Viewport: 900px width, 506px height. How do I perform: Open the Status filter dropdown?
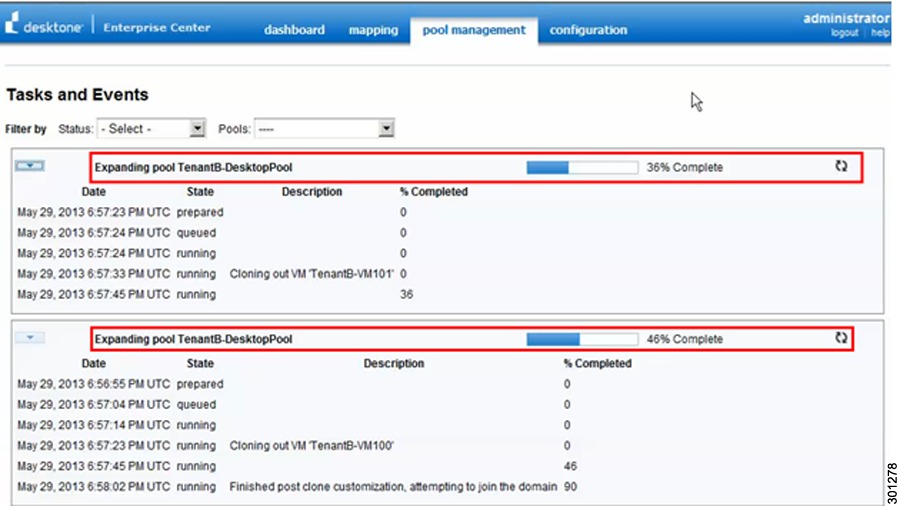[x=152, y=129]
